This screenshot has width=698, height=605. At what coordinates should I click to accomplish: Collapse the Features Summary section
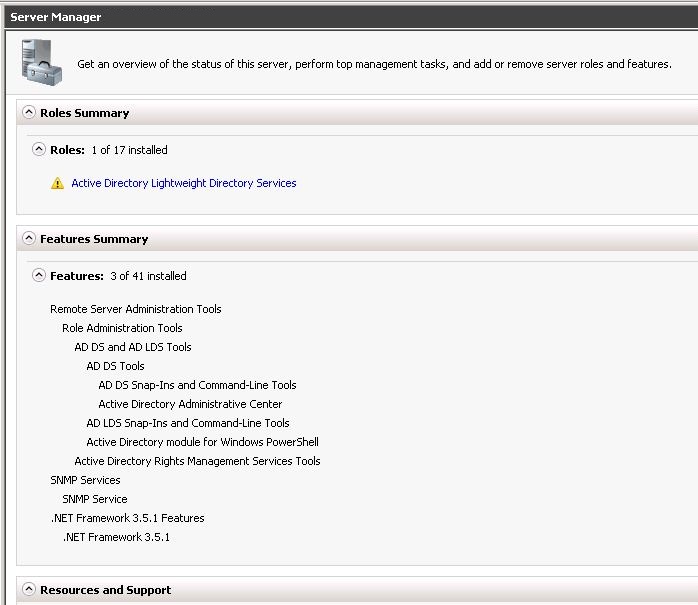[29, 238]
